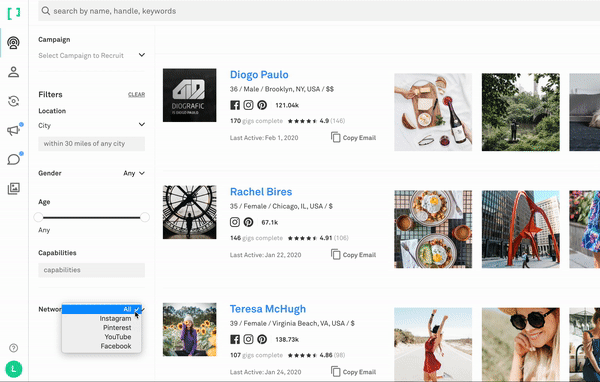Click the 138.73k follower count

287,340
